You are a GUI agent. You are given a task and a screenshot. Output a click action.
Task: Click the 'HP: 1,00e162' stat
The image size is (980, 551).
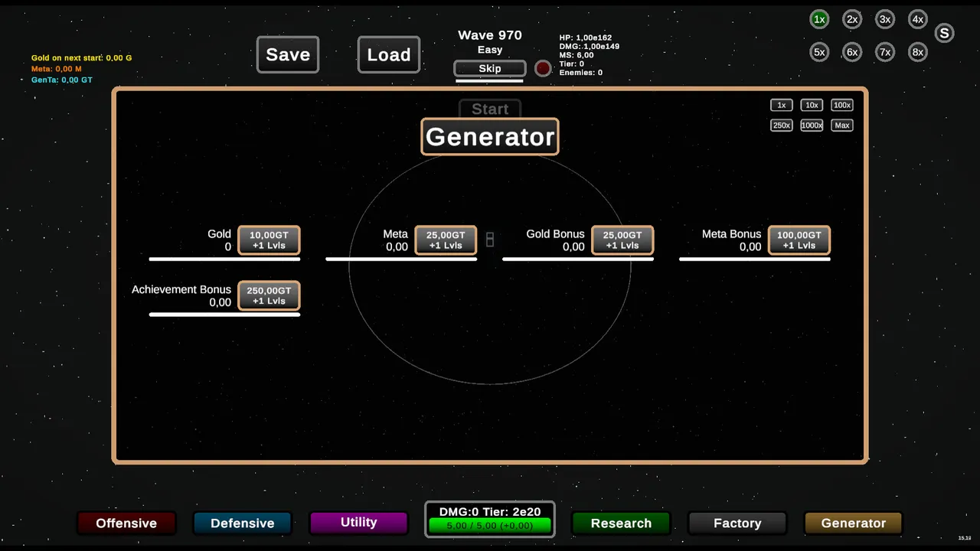[x=586, y=37]
